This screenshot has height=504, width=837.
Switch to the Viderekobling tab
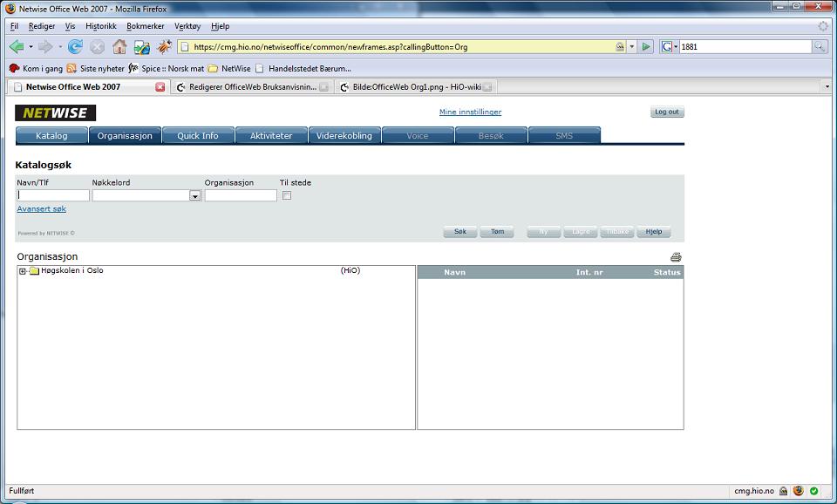[x=344, y=136]
